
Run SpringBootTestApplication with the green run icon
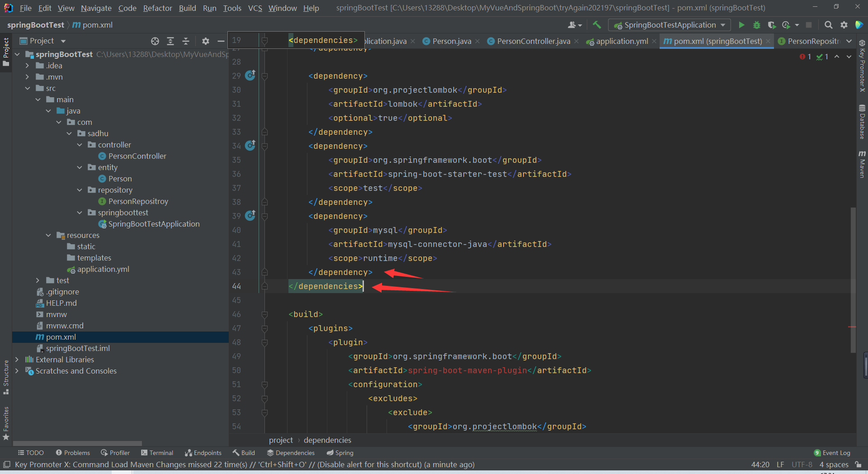(x=741, y=25)
